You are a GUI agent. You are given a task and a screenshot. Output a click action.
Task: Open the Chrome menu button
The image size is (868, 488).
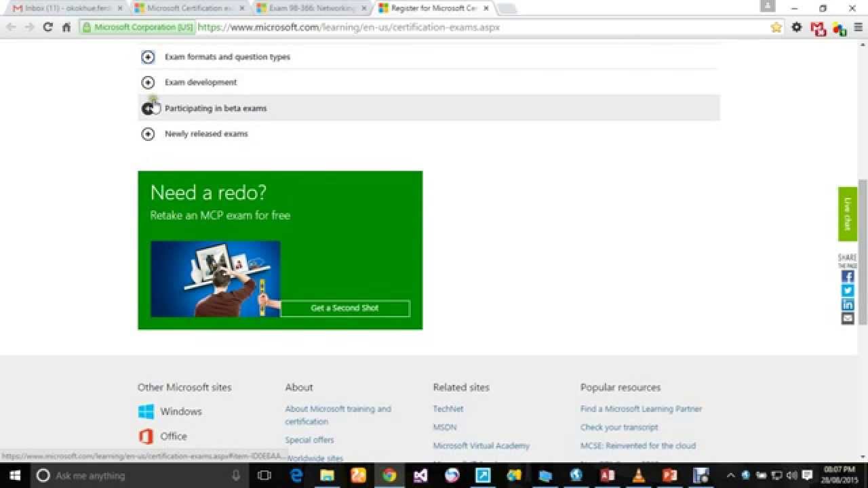pos(859,27)
